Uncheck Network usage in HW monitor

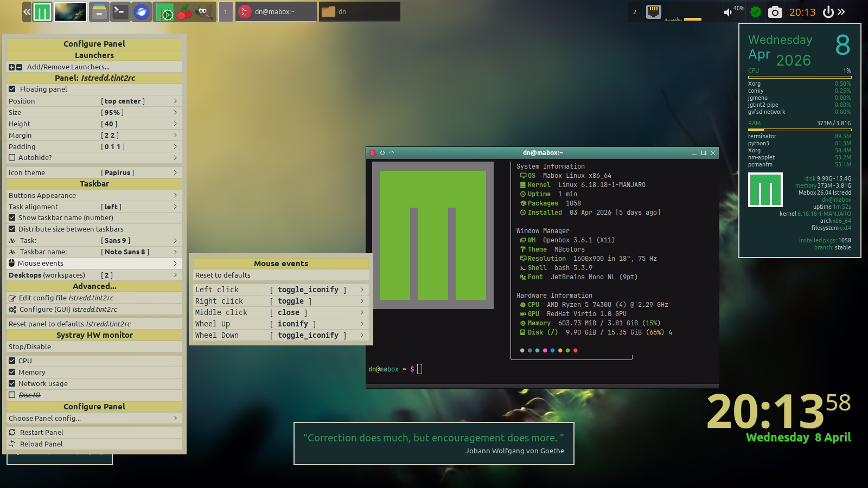coord(12,383)
